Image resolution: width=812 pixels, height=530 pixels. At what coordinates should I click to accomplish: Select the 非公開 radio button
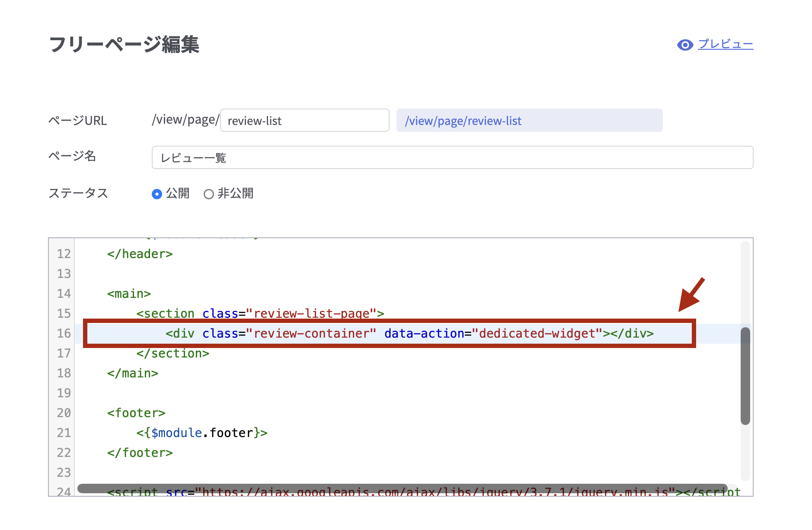pyautogui.click(x=209, y=194)
